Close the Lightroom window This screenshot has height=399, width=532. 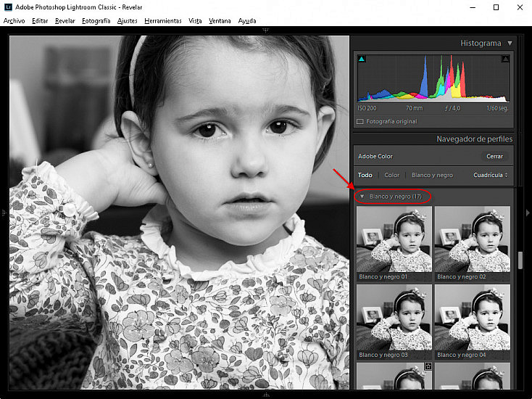point(520,7)
